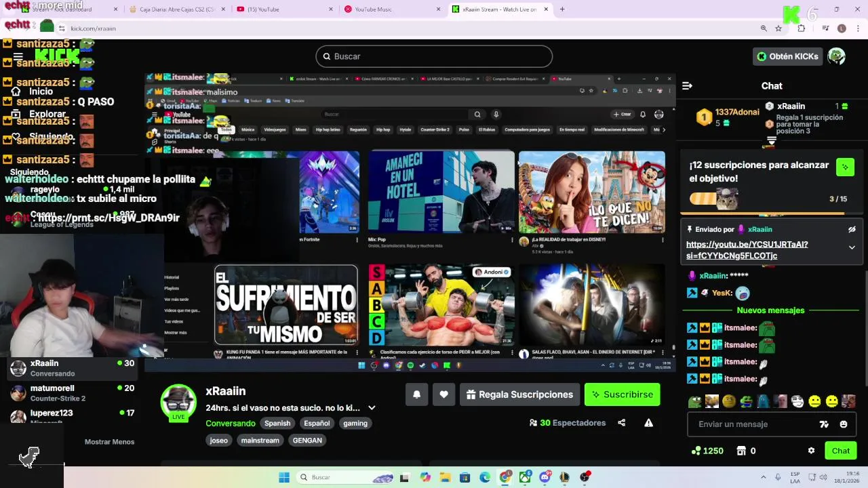The height and width of the screenshot is (488, 868).
Task: Click the green Suscribirse button
Action: 622,394
